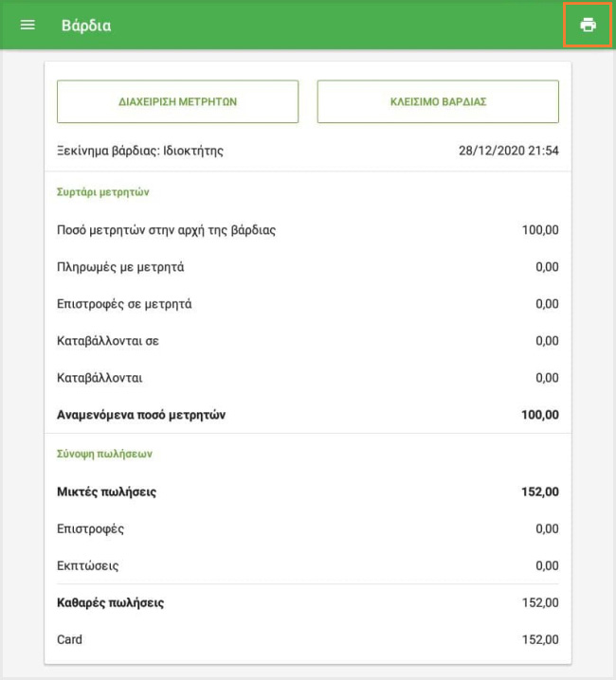Screen dimensions: 616x680
Task: Select the Μικτές πωλήσεις row label
Action: point(106,492)
